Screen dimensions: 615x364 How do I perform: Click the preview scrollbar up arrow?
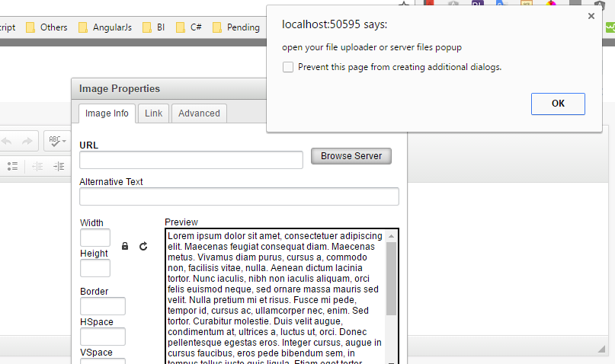pyautogui.click(x=391, y=236)
